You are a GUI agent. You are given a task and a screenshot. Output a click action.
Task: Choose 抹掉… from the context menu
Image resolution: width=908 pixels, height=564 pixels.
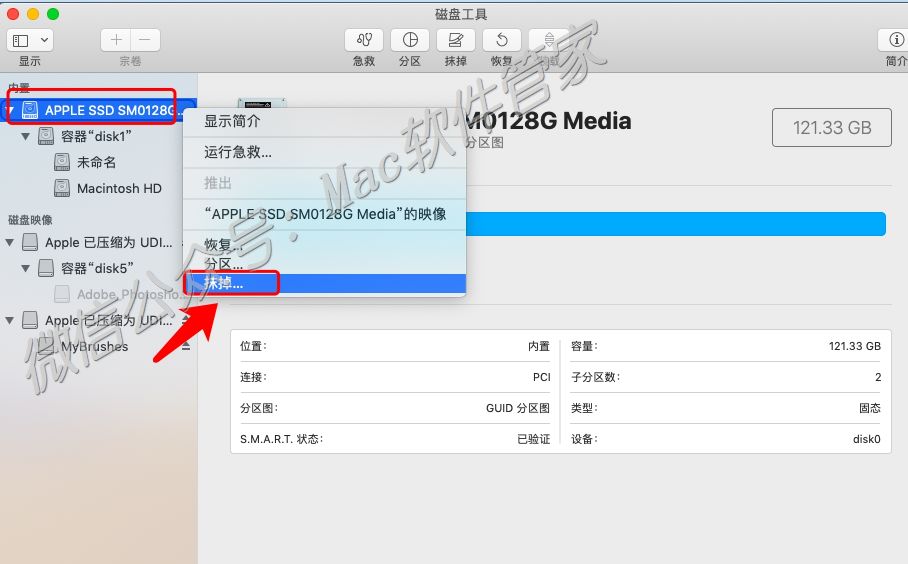(324, 283)
